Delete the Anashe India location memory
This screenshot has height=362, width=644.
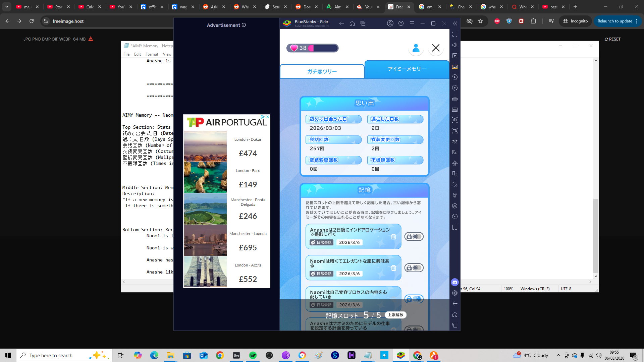(x=393, y=237)
